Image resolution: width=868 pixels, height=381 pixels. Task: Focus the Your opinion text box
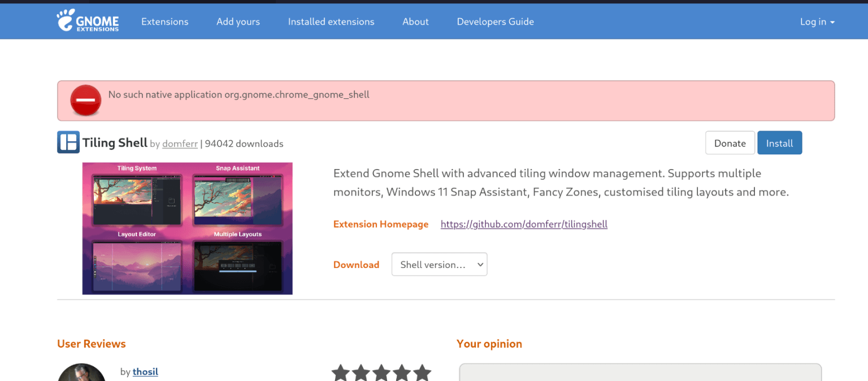point(640,372)
